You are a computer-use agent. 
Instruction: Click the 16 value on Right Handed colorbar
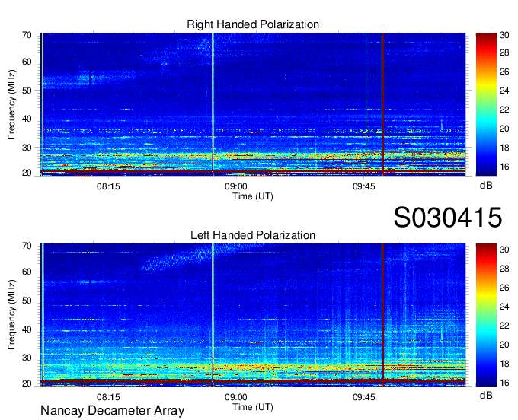(x=504, y=167)
